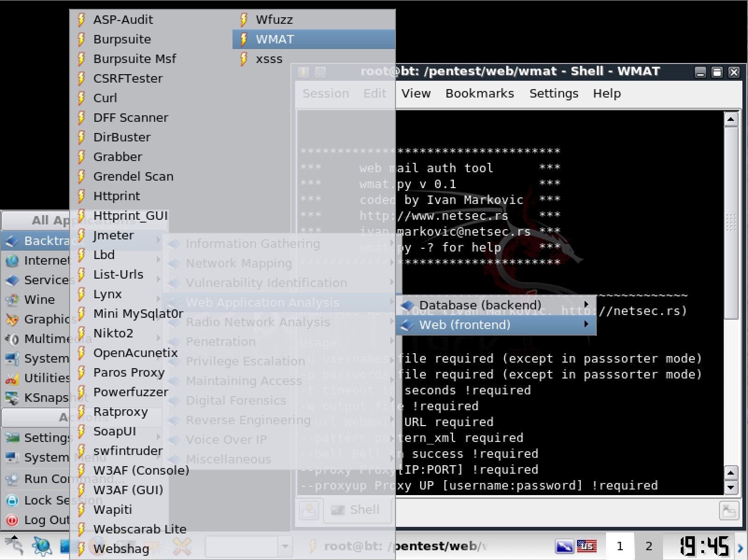This screenshot has width=748, height=560.
Task: Click the Grendel Scan icon
Action: 81,176
